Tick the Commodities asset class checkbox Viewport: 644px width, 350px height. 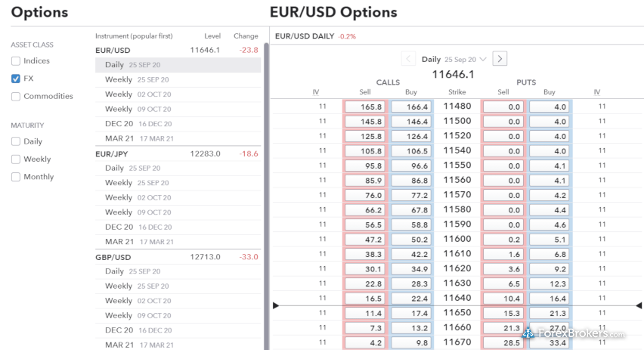[16, 97]
